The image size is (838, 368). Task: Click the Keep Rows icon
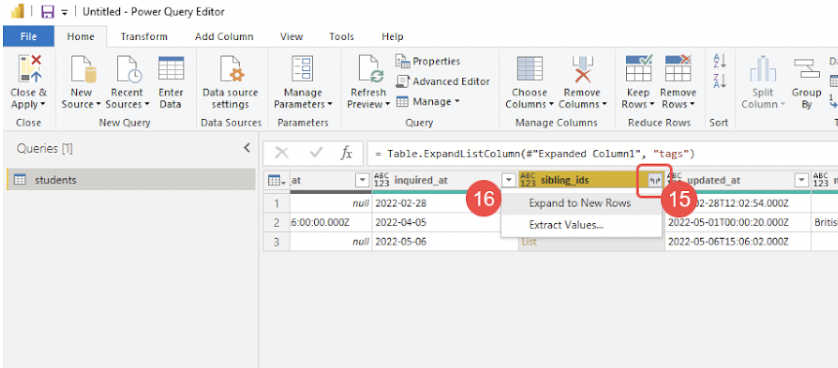638,68
